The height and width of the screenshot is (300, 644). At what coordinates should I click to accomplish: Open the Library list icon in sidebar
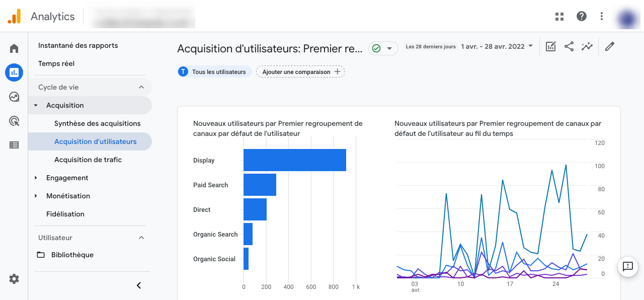[x=14, y=145]
